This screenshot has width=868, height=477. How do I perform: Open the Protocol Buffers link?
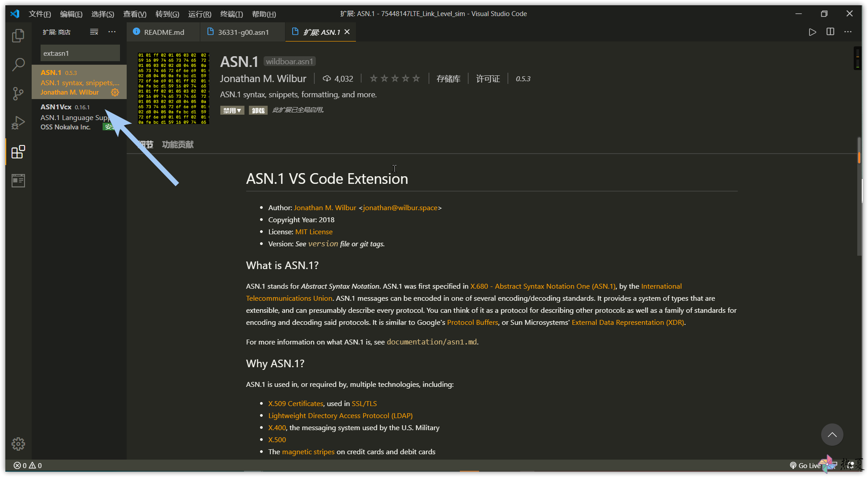coord(472,323)
